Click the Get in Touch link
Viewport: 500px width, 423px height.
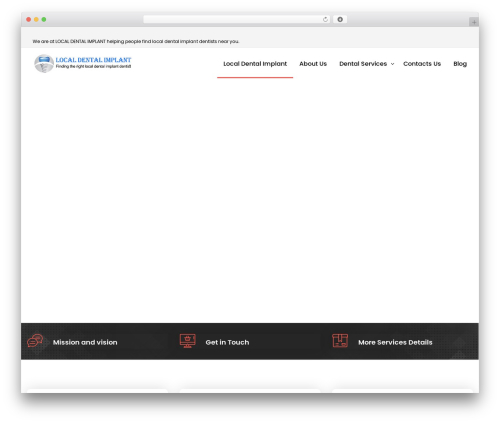pyautogui.click(x=227, y=342)
